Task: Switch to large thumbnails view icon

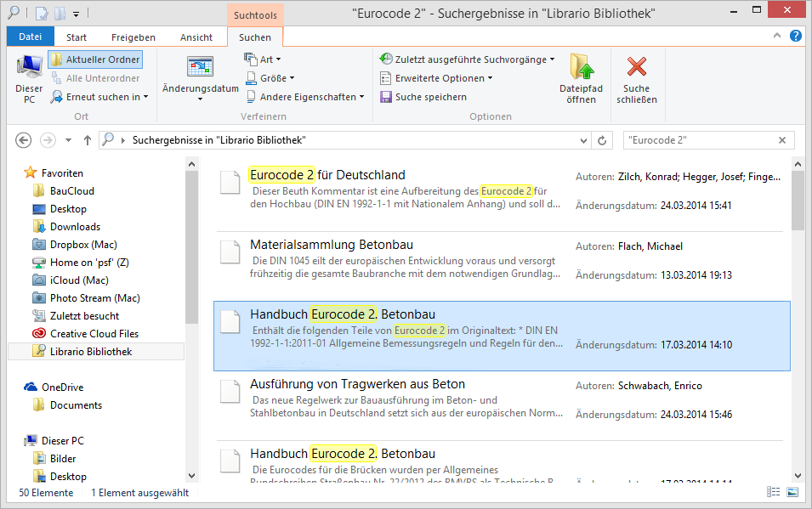Action: (x=792, y=492)
